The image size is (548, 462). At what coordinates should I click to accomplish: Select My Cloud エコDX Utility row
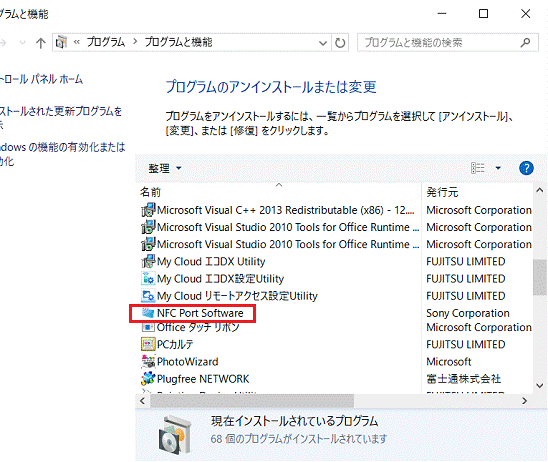[x=211, y=261]
